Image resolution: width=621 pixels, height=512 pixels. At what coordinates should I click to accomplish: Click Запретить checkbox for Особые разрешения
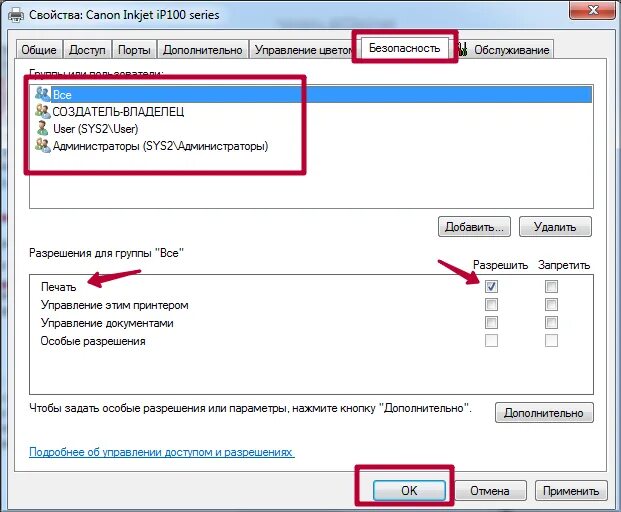(551, 341)
